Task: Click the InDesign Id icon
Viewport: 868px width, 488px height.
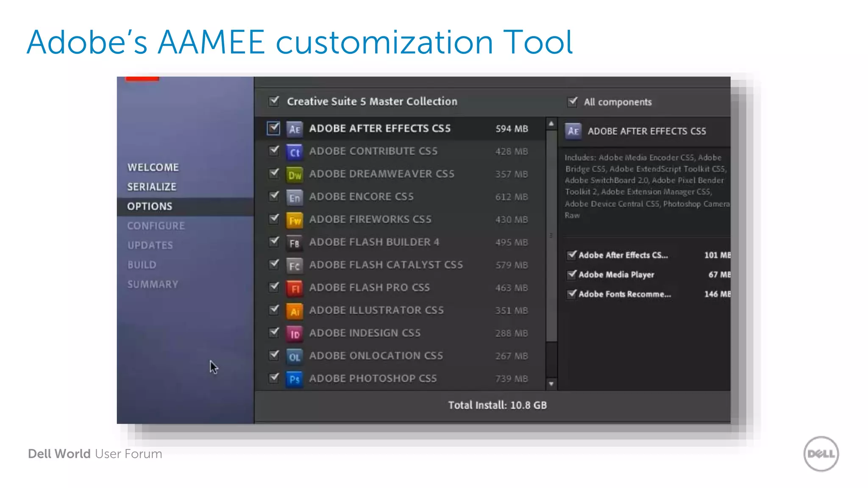Action: click(295, 334)
